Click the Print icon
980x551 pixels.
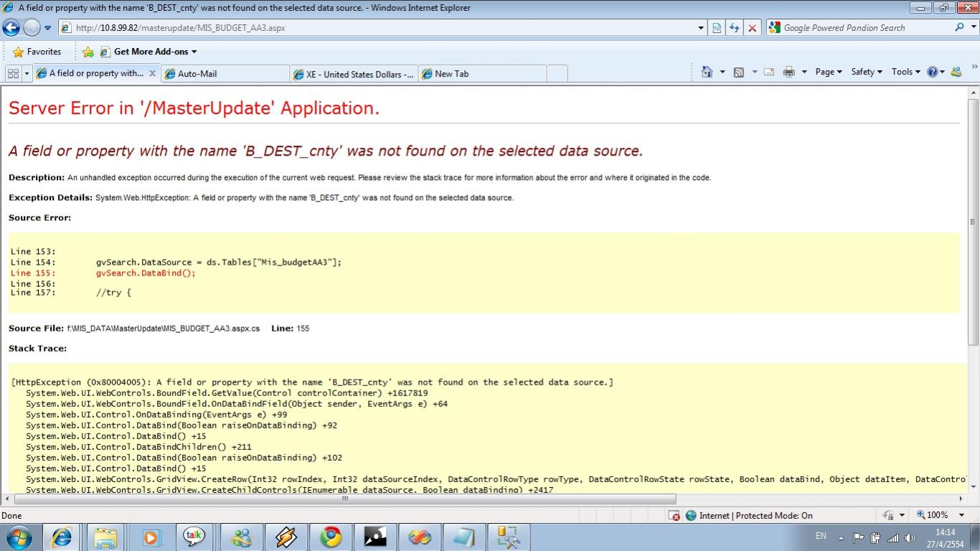(789, 72)
